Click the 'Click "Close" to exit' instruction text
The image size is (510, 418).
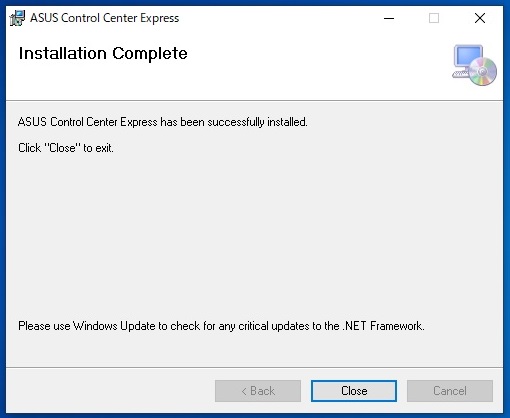pyautogui.click(x=66, y=148)
